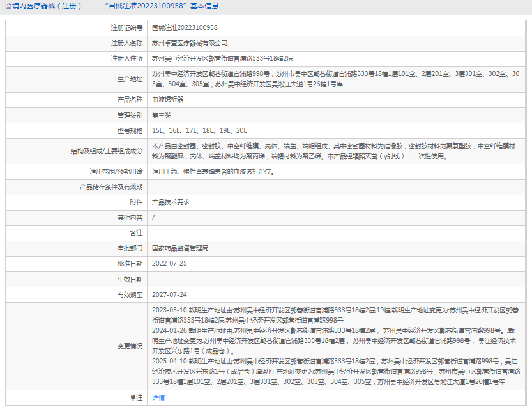The width and height of the screenshot is (532, 412).
Task: Click the 批准日期 label
Action: 130,264
